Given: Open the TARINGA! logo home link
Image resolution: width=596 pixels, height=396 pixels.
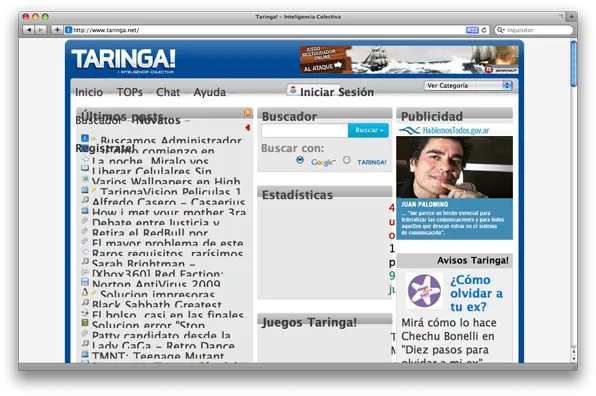Looking at the screenshot, I should click(123, 60).
